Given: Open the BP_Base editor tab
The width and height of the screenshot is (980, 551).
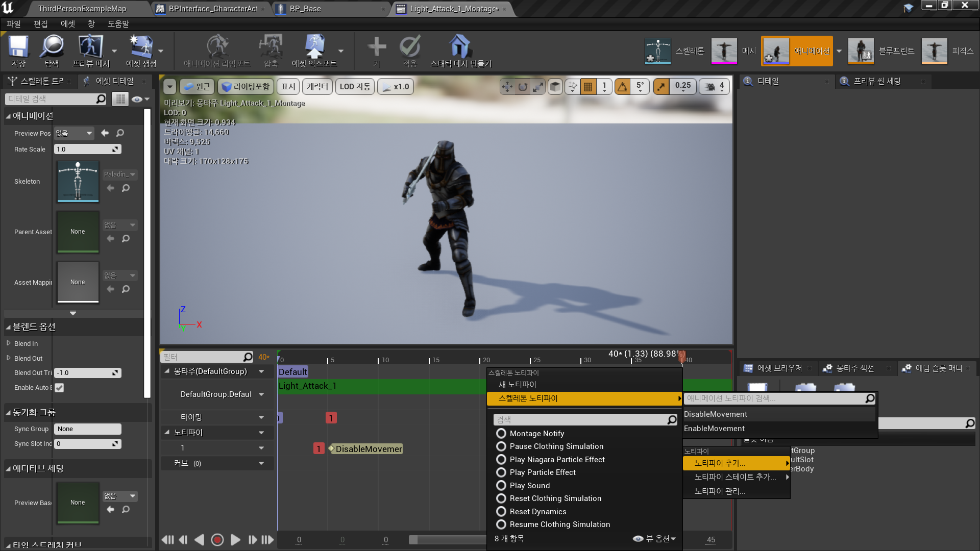Looking at the screenshot, I should pyautogui.click(x=305, y=9).
